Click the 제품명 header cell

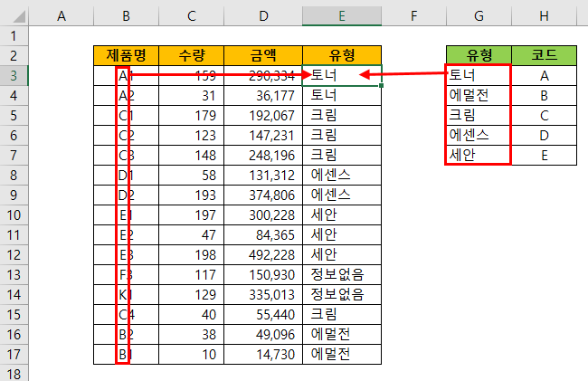pyautogui.click(x=126, y=56)
